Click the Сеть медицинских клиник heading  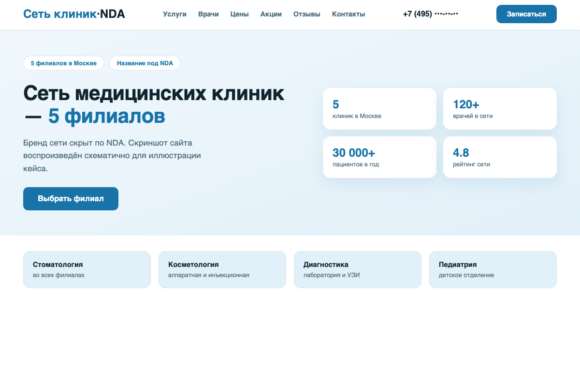[x=154, y=104]
